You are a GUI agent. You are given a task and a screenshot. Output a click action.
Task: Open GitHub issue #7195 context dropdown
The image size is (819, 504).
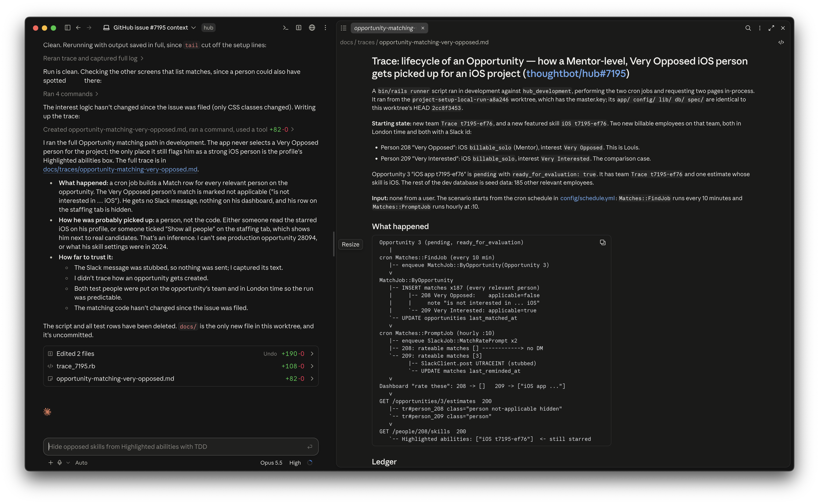(149, 28)
